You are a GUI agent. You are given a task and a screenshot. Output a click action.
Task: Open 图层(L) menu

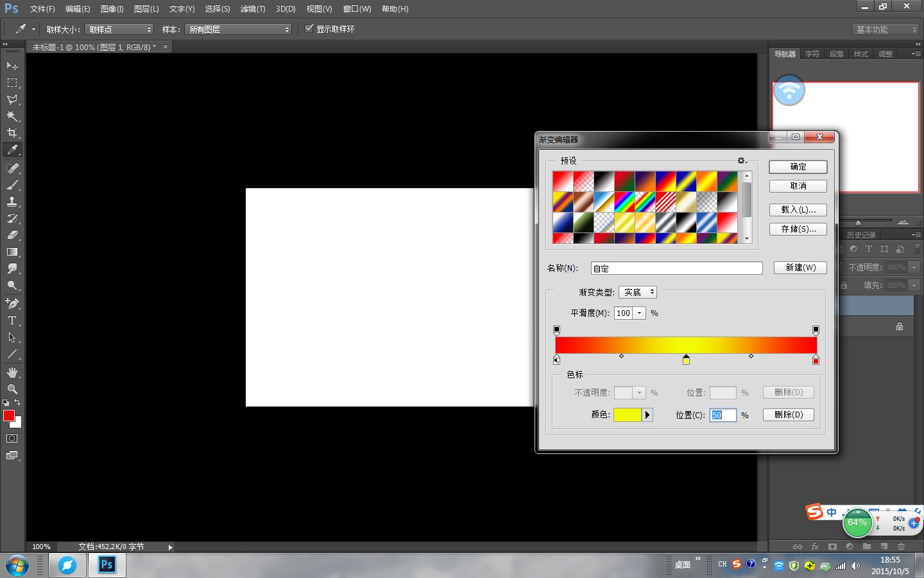coord(146,9)
